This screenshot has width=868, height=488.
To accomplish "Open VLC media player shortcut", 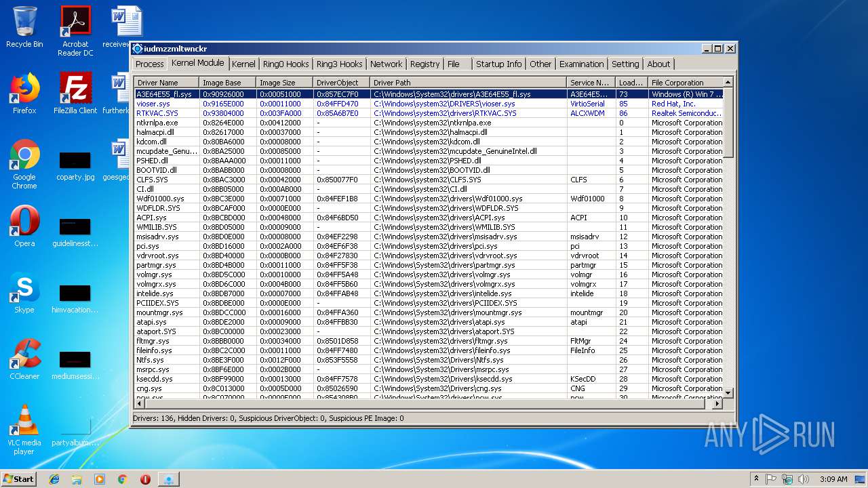I will (24, 430).
